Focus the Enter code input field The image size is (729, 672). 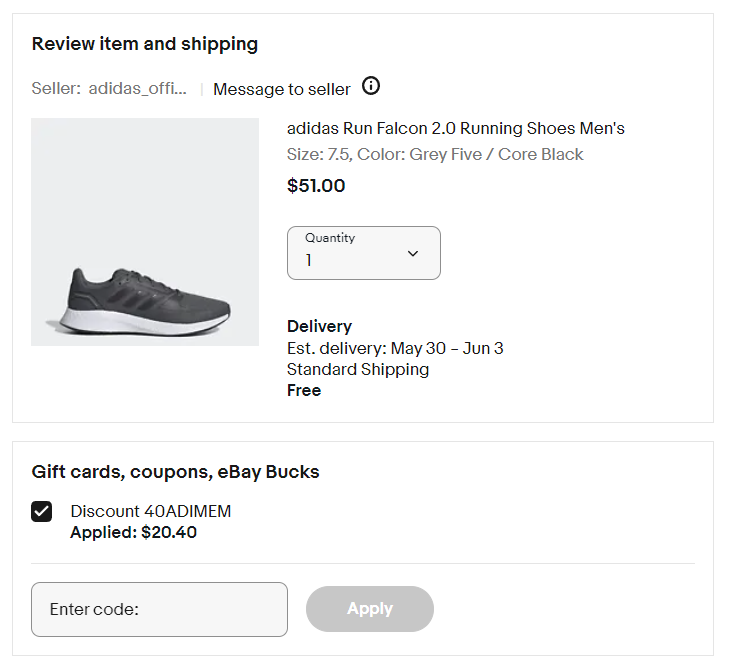(159, 609)
